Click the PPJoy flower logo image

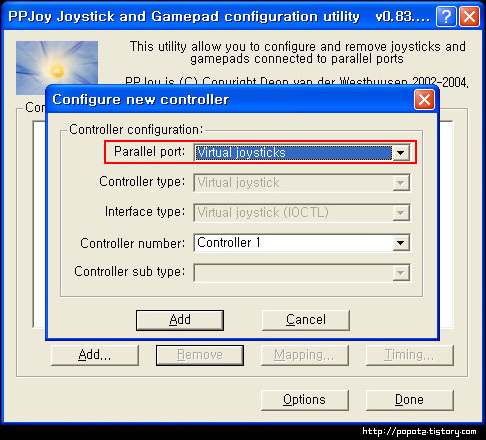[57, 68]
